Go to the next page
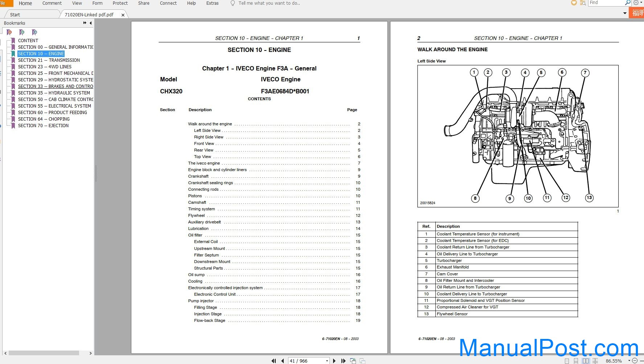 point(334,361)
